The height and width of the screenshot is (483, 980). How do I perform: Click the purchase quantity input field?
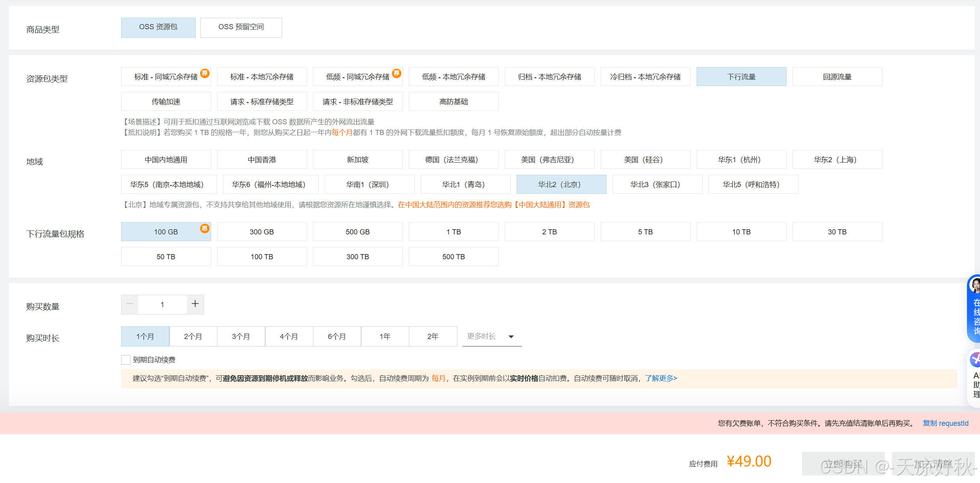[x=162, y=304]
